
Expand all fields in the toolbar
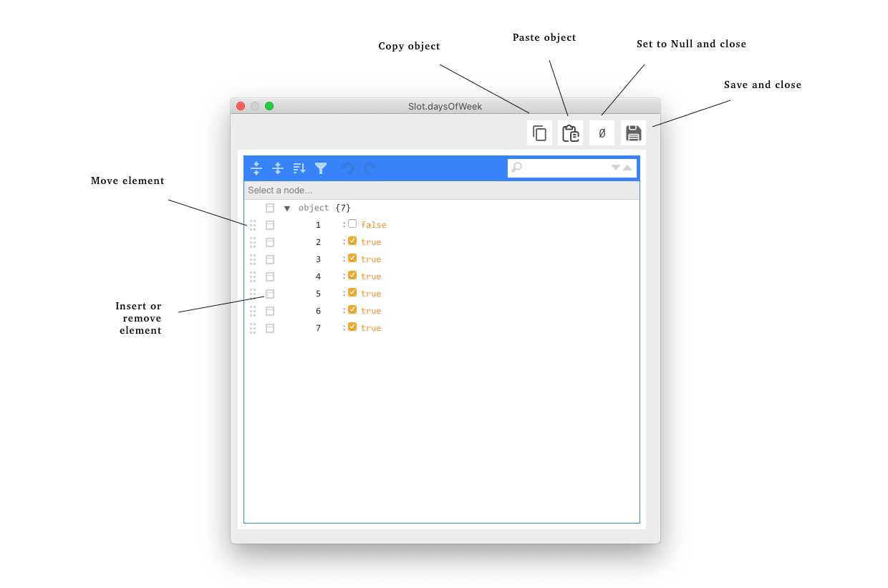[256, 168]
